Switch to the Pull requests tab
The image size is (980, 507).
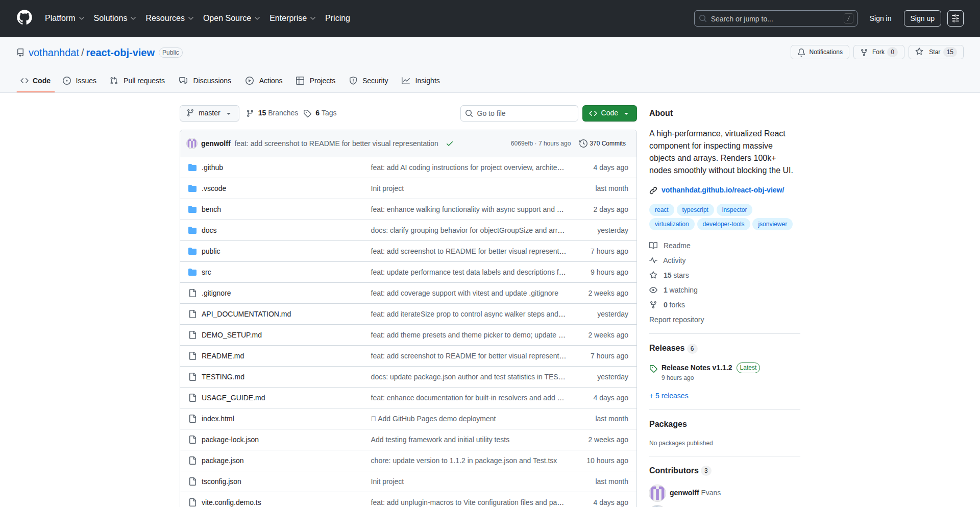coord(137,81)
